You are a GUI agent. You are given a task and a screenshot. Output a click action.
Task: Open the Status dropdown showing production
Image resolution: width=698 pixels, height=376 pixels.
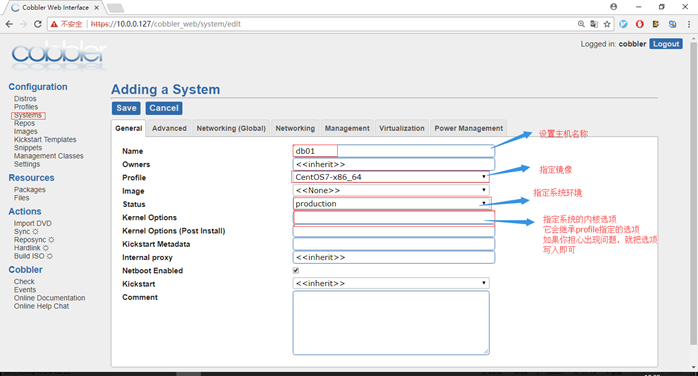[x=391, y=204]
